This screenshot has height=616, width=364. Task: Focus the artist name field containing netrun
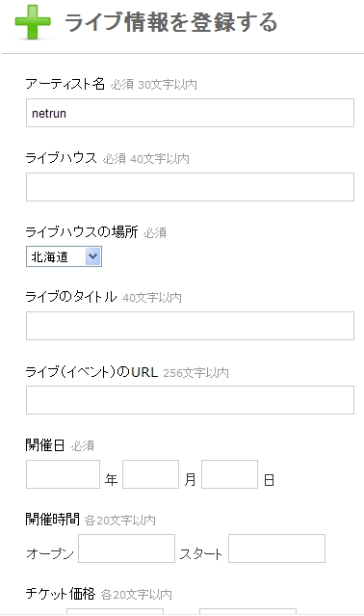(190, 113)
